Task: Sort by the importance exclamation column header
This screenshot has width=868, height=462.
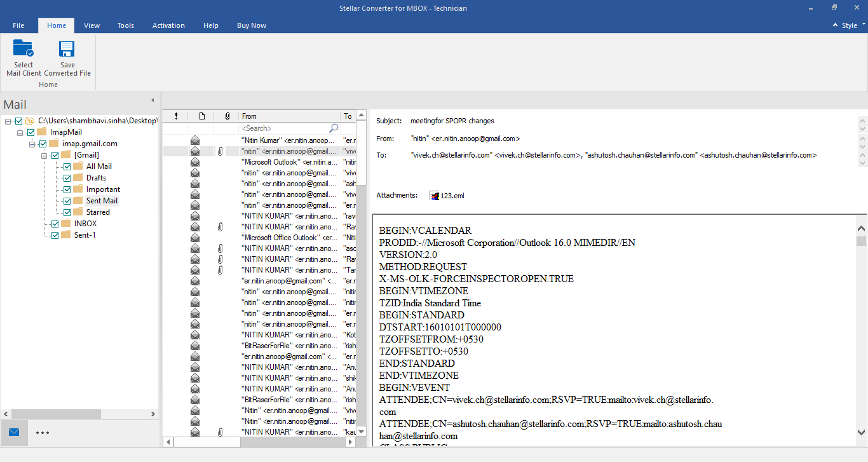Action: click(x=176, y=116)
